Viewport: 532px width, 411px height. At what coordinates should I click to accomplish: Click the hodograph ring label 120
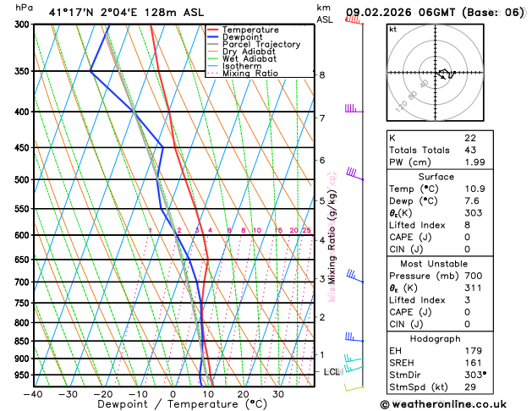click(x=402, y=107)
